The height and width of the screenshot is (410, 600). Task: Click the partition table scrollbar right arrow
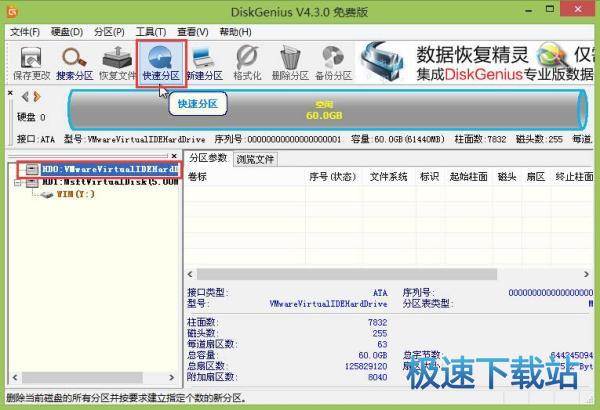586,274
